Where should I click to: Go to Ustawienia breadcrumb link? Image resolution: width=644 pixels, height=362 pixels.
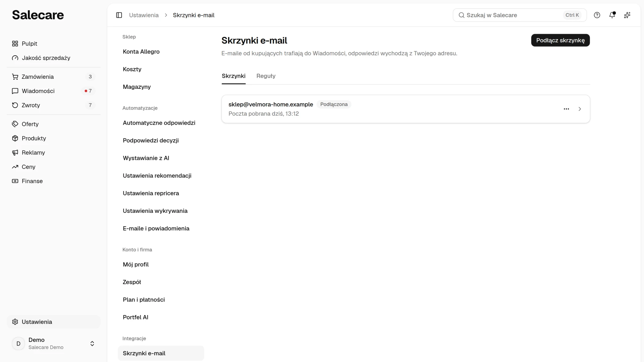pyautogui.click(x=144, y=15)
